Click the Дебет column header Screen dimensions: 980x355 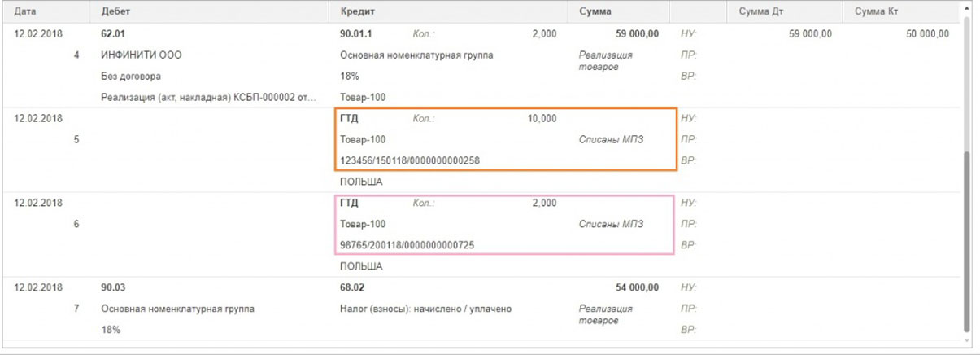click(115, 12)
